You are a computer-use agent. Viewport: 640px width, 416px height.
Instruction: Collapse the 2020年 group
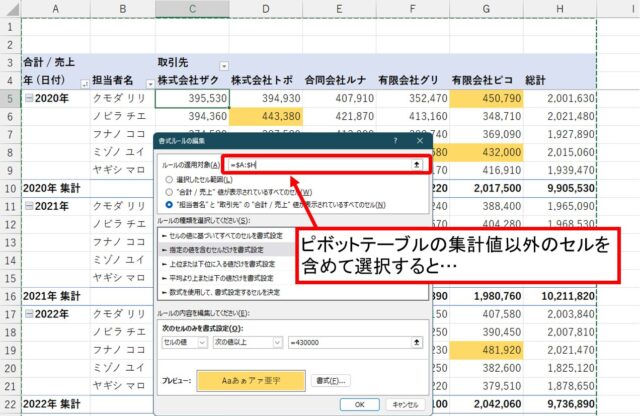point(29,98)
